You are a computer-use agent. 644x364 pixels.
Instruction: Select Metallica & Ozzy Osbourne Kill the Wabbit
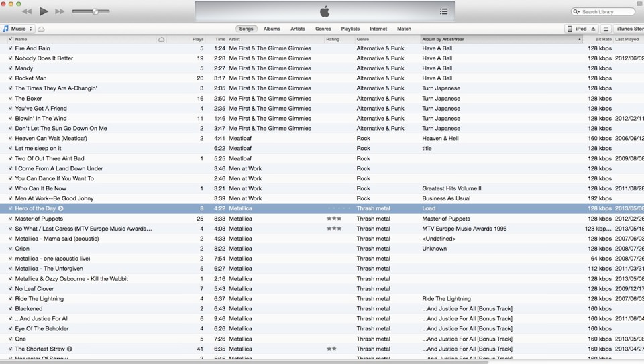click(72, 279)
